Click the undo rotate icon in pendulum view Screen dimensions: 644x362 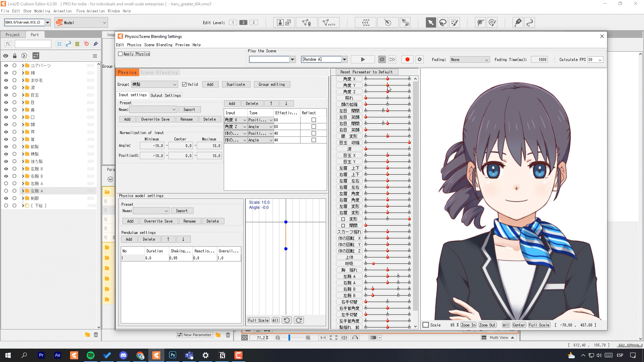[x=286, y=320]
